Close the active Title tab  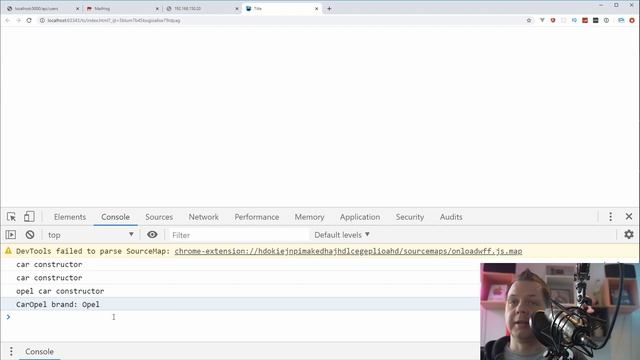click(316, 9)
